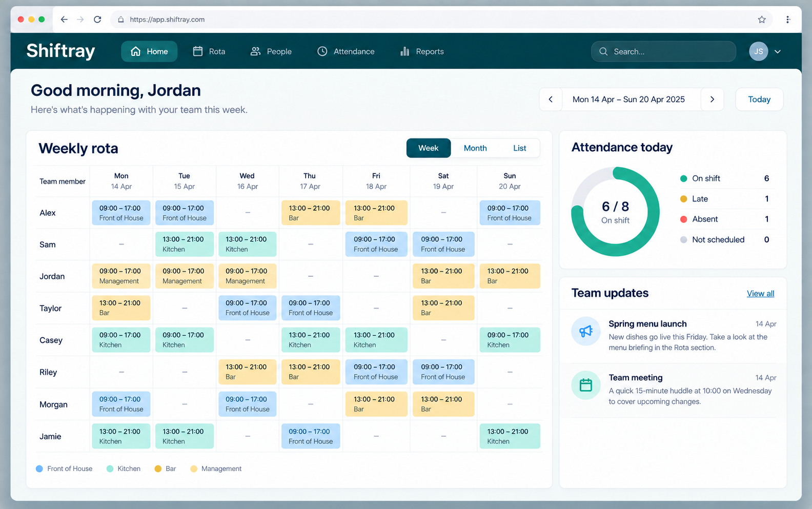
Task: Open the browser three-dot menu
Action: [788, 19]
